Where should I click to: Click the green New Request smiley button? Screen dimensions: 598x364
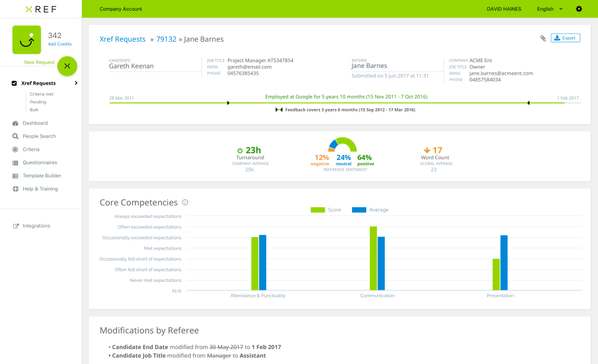click(26, 39)
